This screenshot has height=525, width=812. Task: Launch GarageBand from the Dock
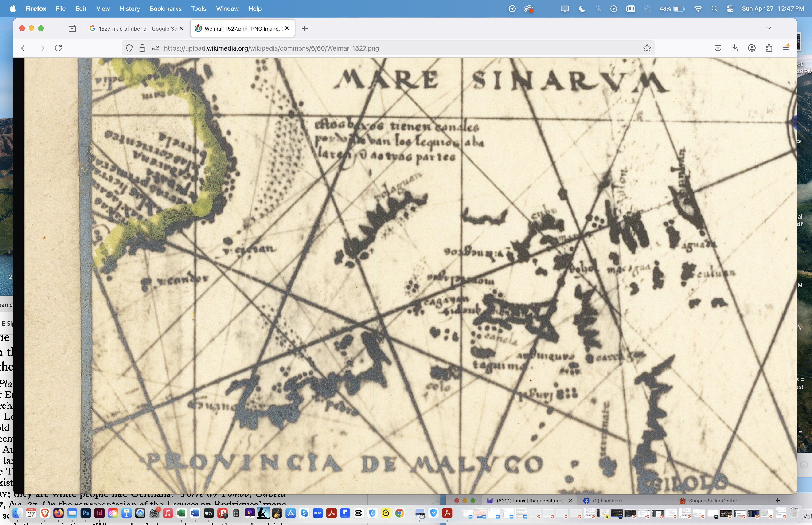click(277, 513)
